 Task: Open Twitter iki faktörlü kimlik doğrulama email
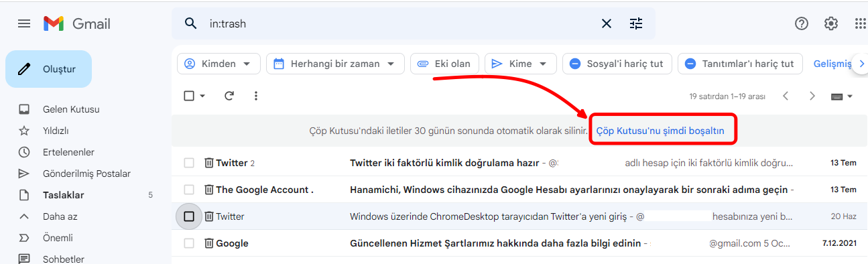click(519, 163)
